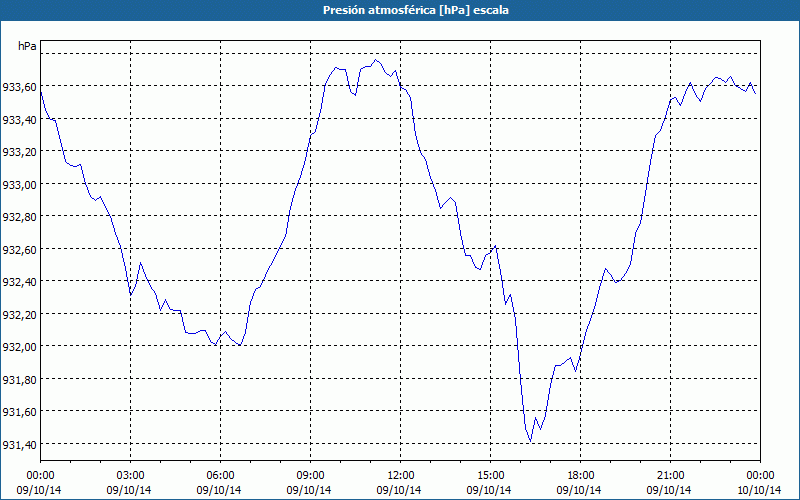Click the 931,60 axis label
This screenshot has width=800, height=500.
[x=19, y=412]
